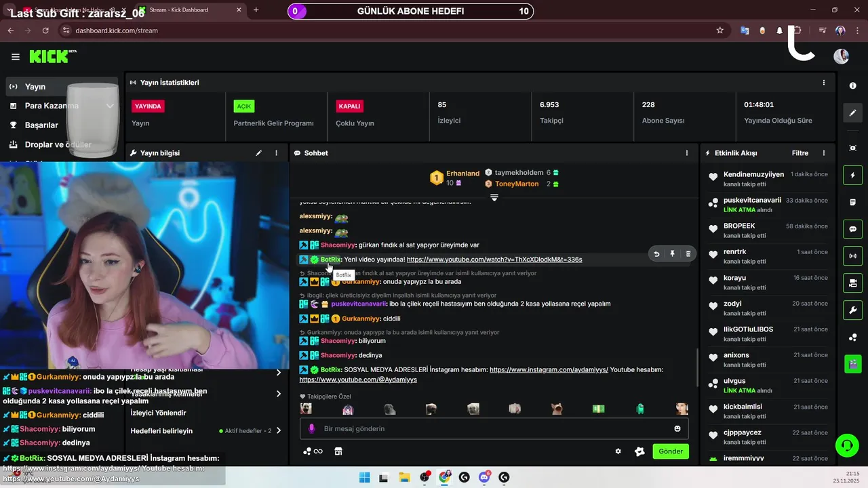Select the green money emote
868x488 pixels.
click(x=598, y=409)
